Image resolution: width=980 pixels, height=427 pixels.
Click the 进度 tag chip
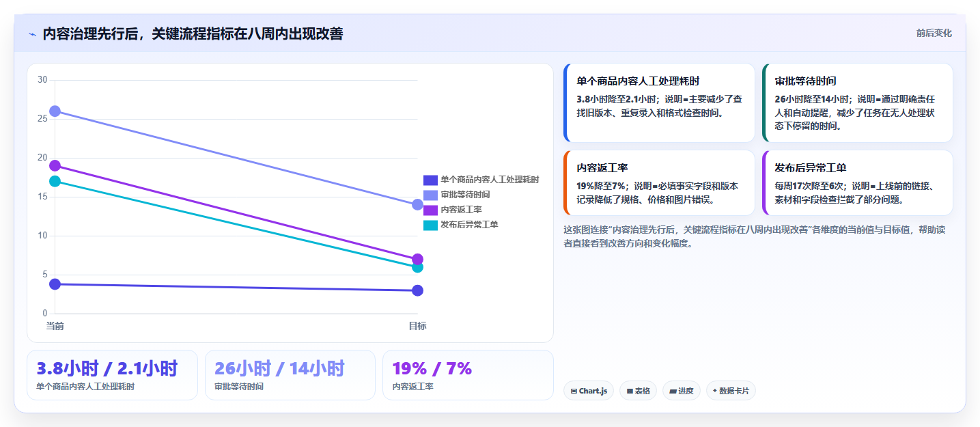tap(681, 391)
